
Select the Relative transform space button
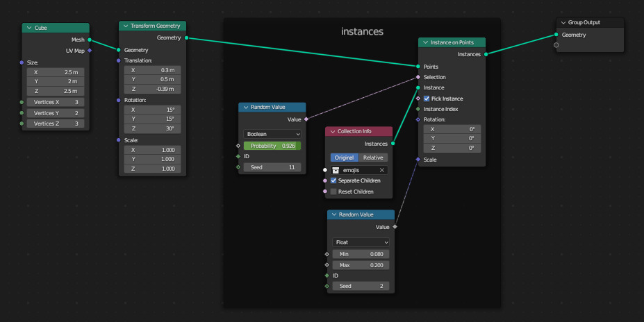[373, 158]
